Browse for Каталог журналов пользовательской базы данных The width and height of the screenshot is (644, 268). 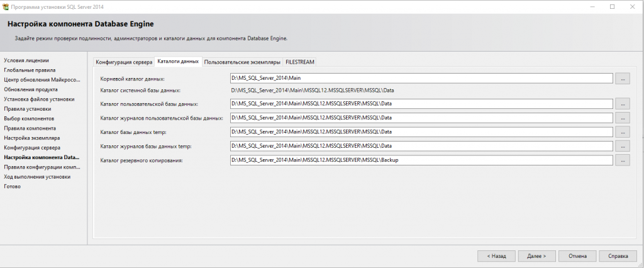point(622,118)
